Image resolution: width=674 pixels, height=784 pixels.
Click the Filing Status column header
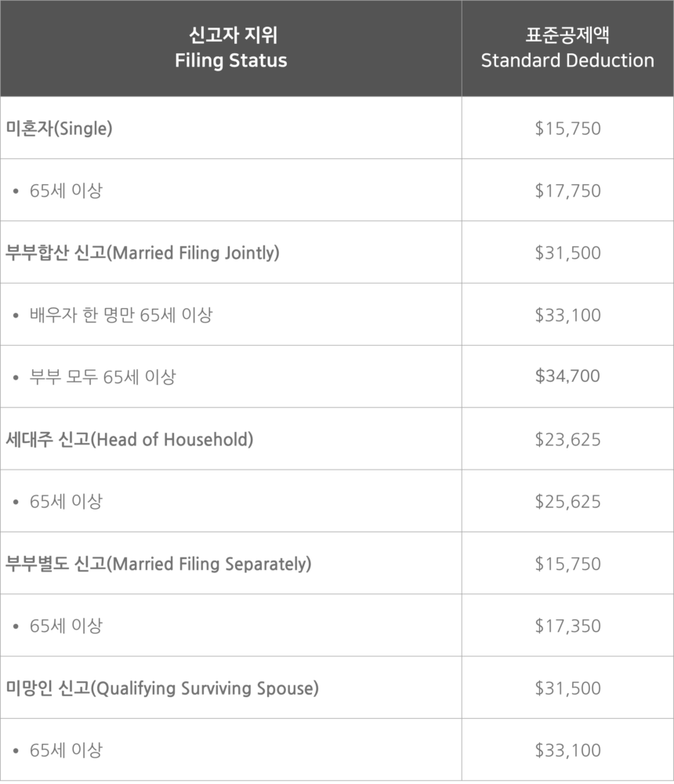coord(230,48)
